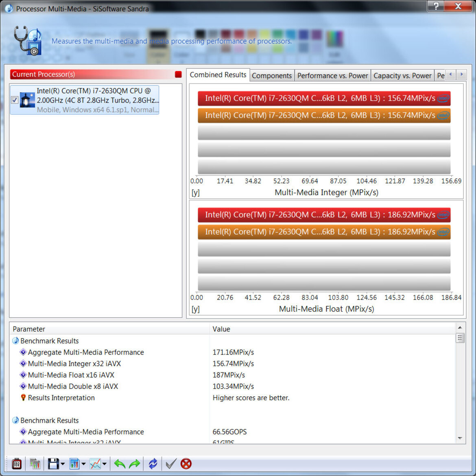Image resolution: width=476 pixels, height=476 pixels.
Task: Open the save icon dropdown arrow
Action: tap(63, 463)
